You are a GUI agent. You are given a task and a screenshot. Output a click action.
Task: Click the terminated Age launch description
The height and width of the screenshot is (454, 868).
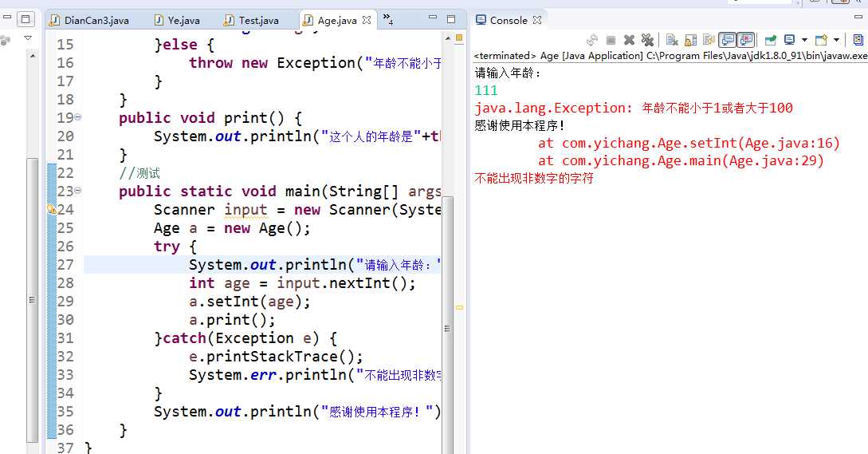tap(670, 55)
